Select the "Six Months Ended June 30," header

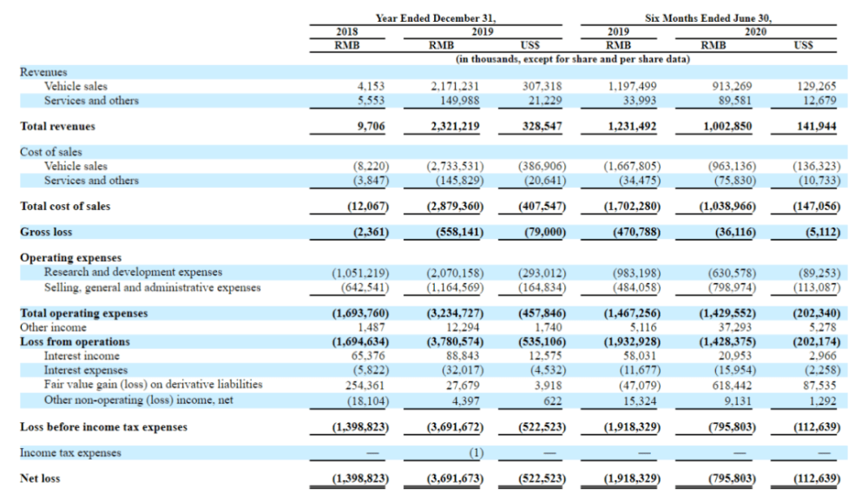click(x=708, y=18)
